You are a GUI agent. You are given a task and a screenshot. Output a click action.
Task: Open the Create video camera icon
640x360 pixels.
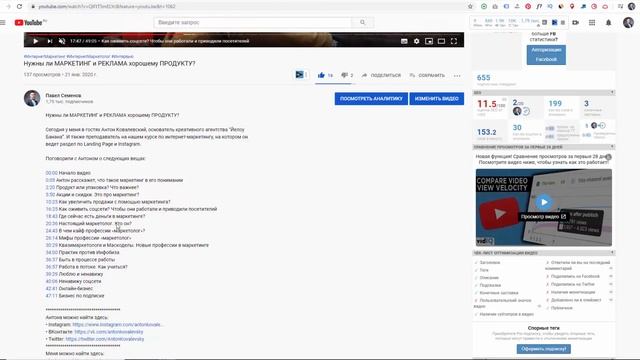pos(576,22)
